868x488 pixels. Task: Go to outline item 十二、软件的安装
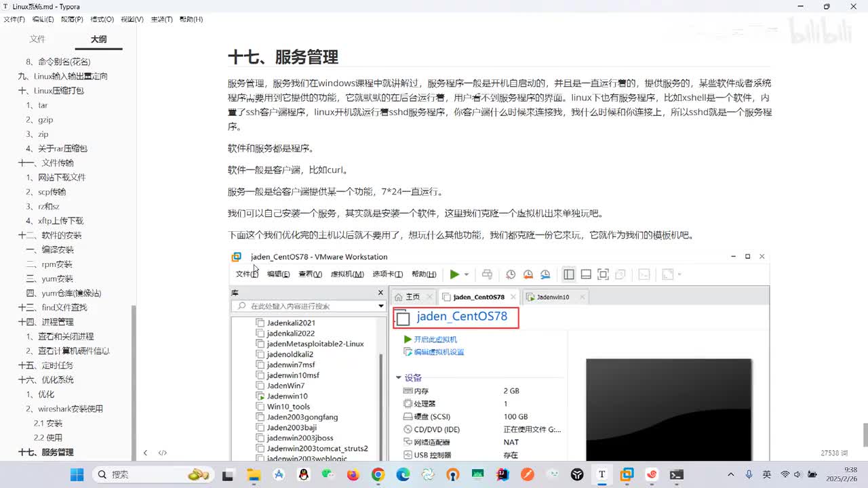coord(50,235)
